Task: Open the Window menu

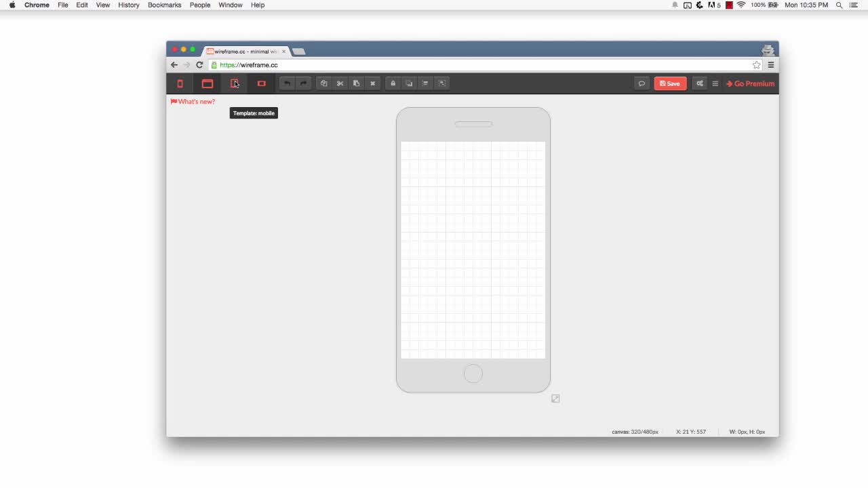Action: 231,5
